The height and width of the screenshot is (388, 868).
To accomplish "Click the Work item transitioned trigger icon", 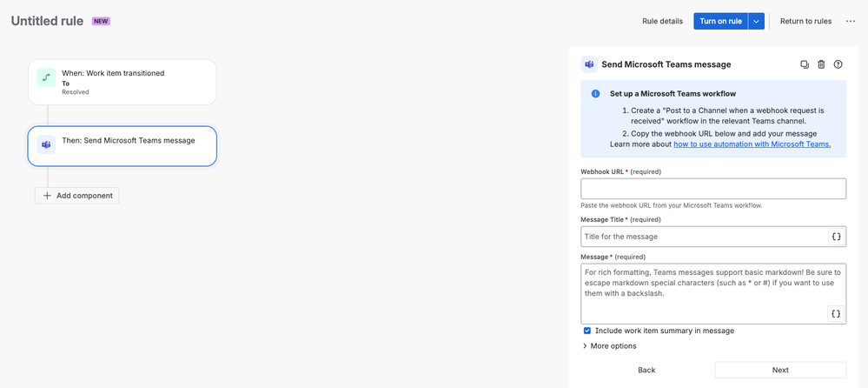I will pos(47,77).
